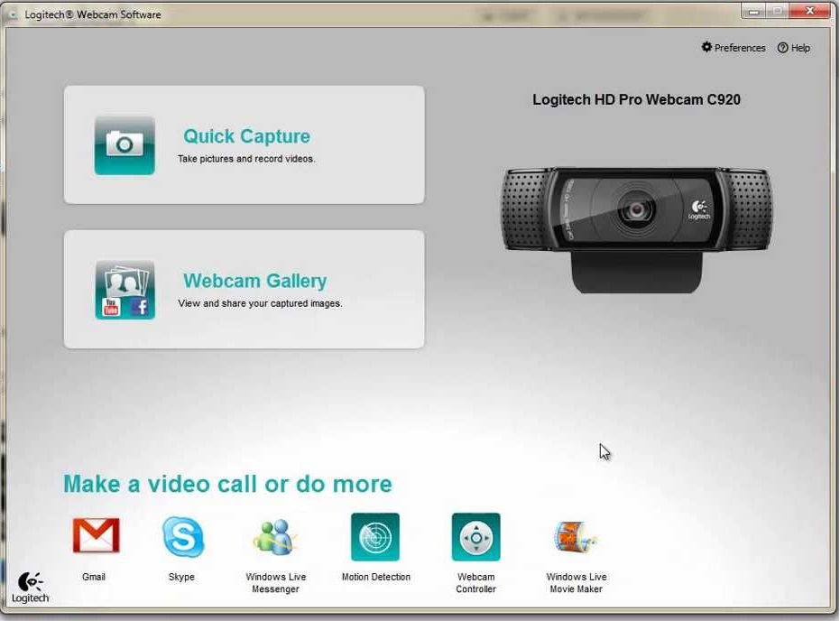The width and height of the screenshot is (840, 621).
Task: Open Webcam Controller icon
Action: pos(475,537)
